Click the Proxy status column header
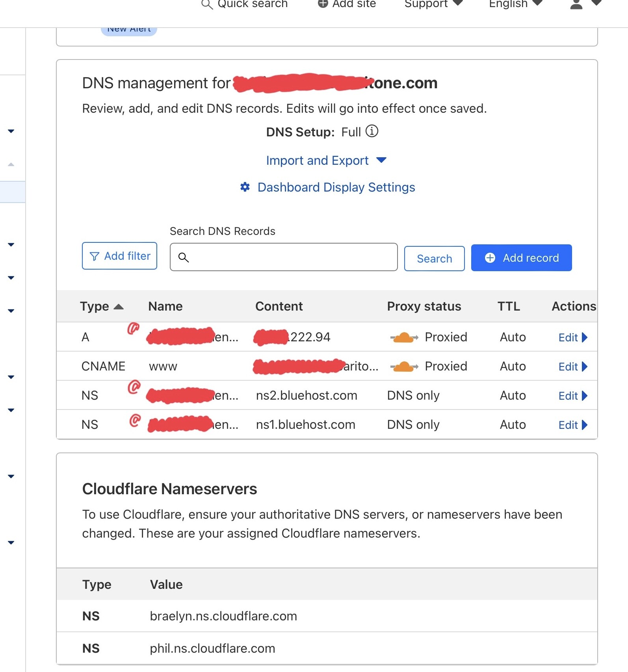The image size is (628, 672). tap(424, 306)
